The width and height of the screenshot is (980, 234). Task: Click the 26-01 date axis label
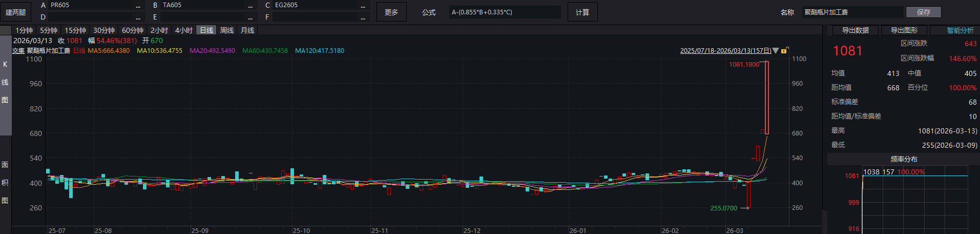point(578,230)
